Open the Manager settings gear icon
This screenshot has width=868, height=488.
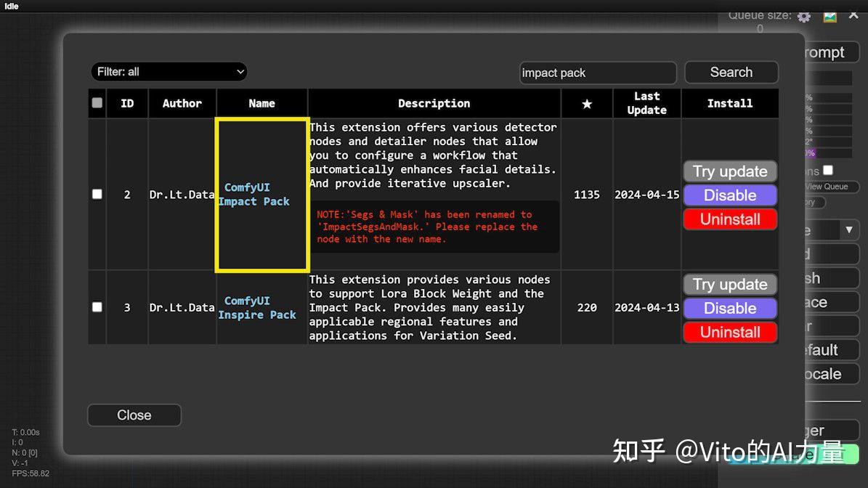803,15
